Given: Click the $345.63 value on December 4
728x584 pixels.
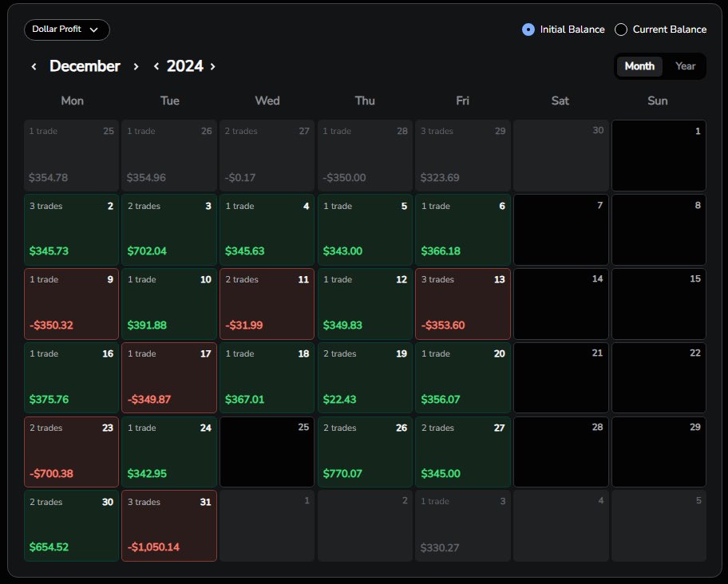Looking at the screenshot, I should point(245,251).
